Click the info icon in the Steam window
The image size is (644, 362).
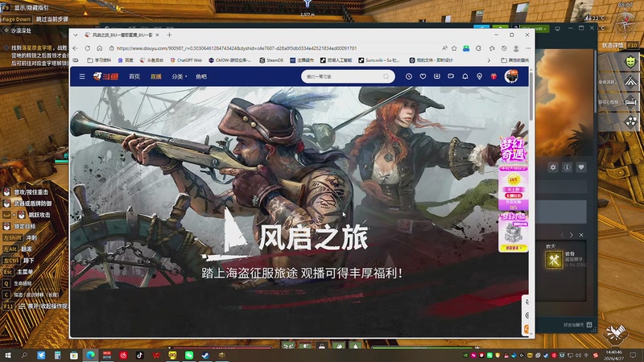[x=568, y=167]
